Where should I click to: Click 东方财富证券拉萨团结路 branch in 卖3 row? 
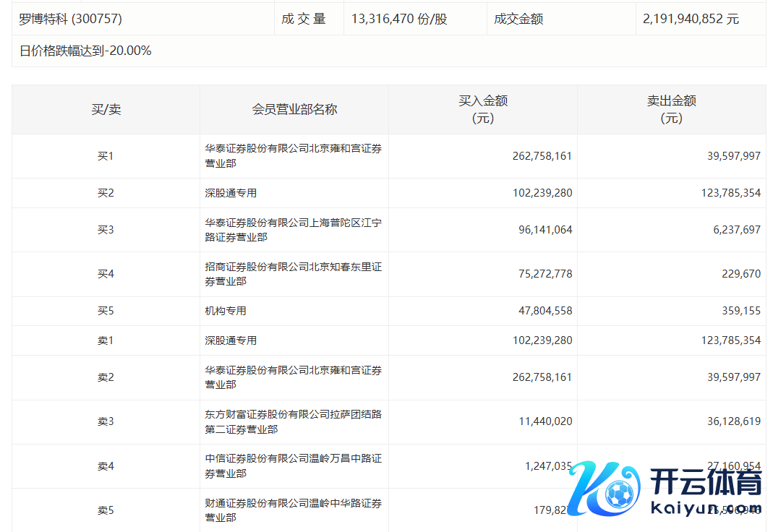point(293,421)
